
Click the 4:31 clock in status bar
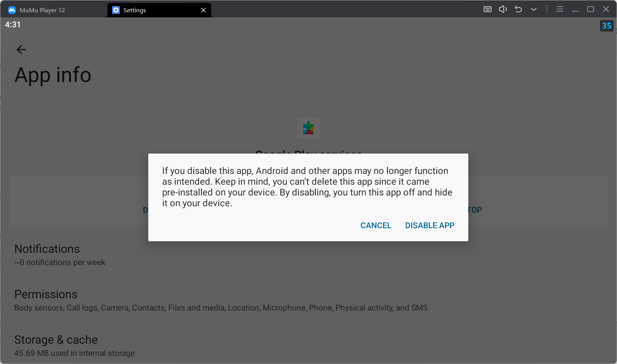[12, 24]
